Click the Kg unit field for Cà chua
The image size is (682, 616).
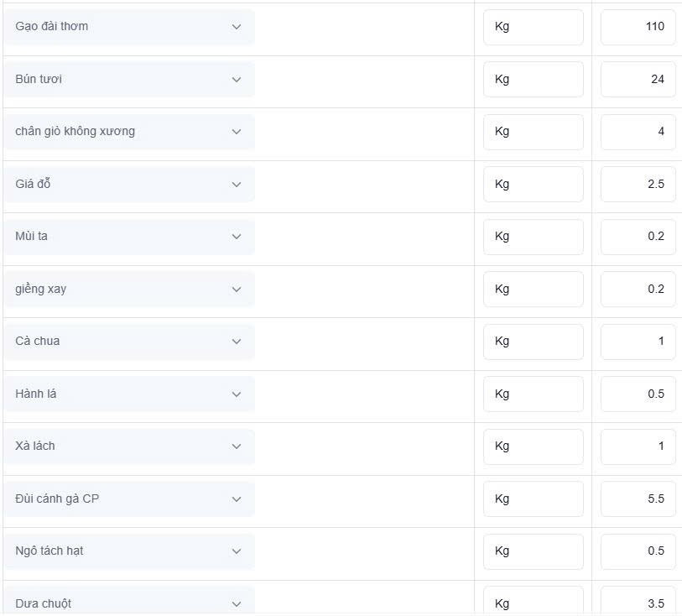click(534, 342)
